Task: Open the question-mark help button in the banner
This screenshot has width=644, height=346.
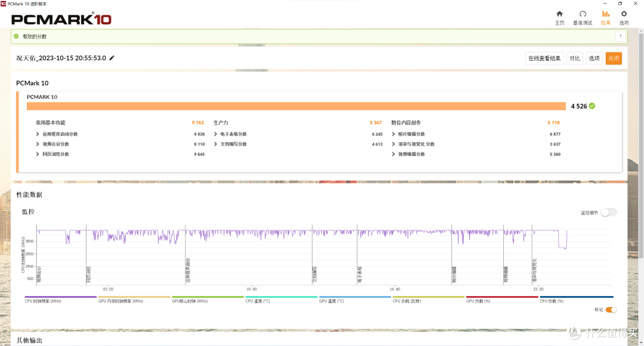Action: coord(620,36)
